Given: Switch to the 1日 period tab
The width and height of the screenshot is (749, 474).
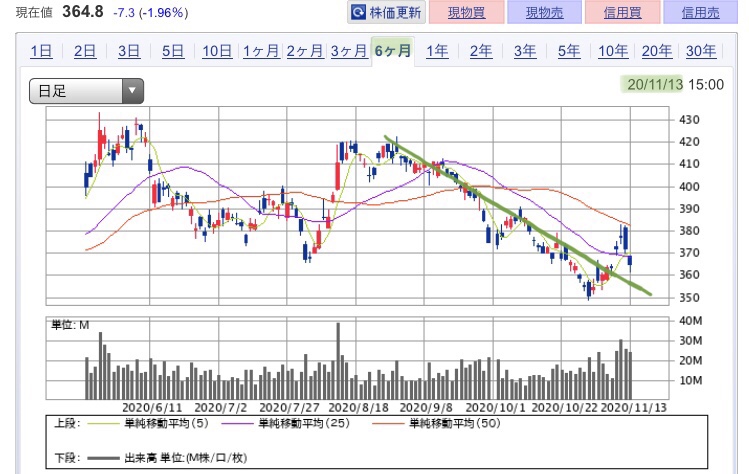Looking at the screenshot, I should pos(41,51).
